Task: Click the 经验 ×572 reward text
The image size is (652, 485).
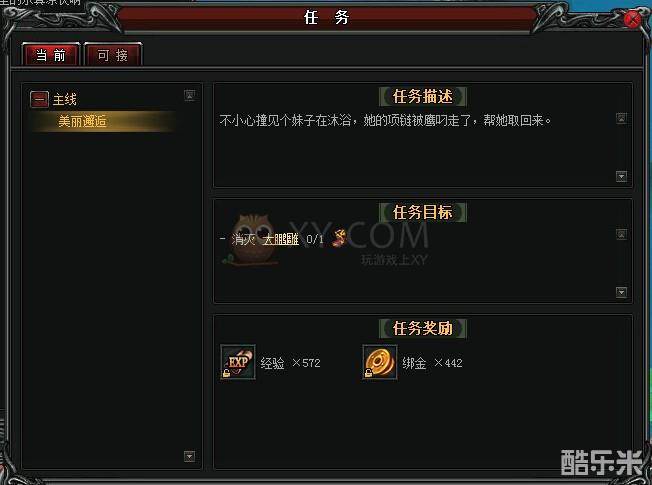Action: click(x=290, y=363)
